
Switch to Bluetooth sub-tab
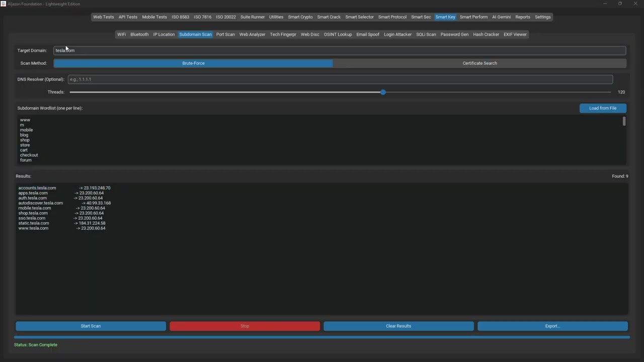pos(139,35)
